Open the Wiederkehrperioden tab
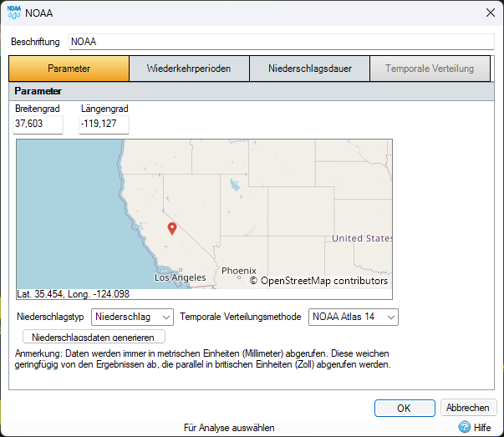 189,69
